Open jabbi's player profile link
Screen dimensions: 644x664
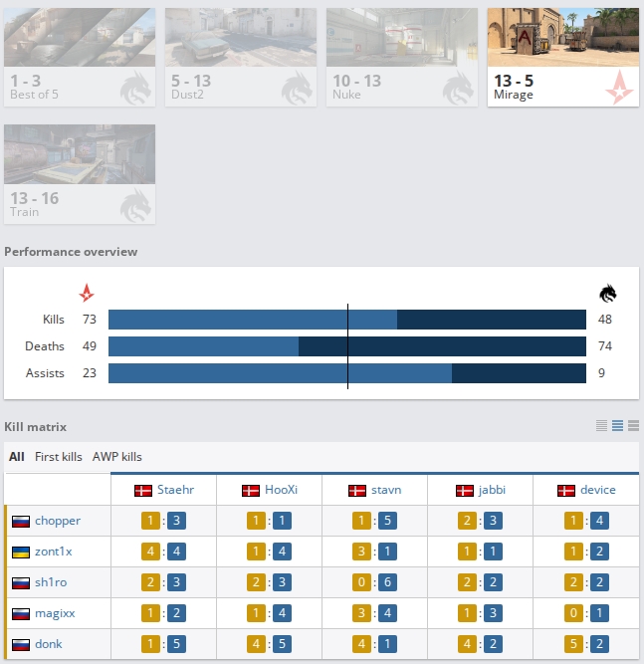pyautogui.click(x=492, y=490)
